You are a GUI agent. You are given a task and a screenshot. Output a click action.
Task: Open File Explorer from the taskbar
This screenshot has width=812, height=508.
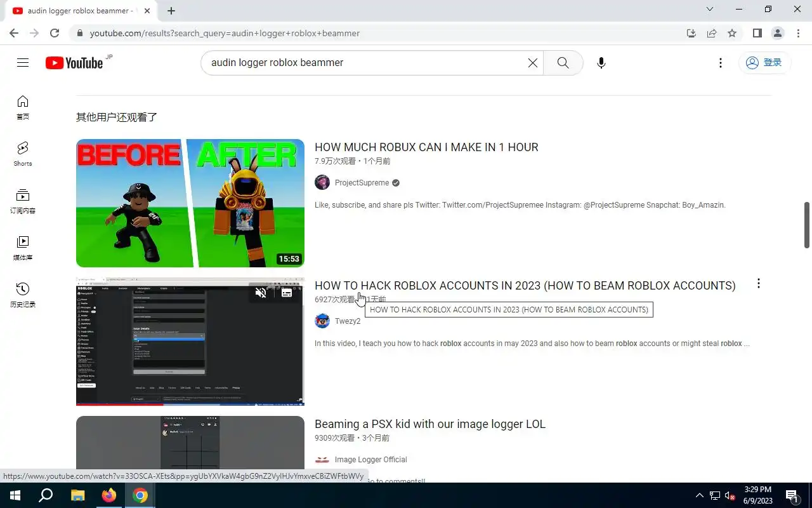pos(77,495)
